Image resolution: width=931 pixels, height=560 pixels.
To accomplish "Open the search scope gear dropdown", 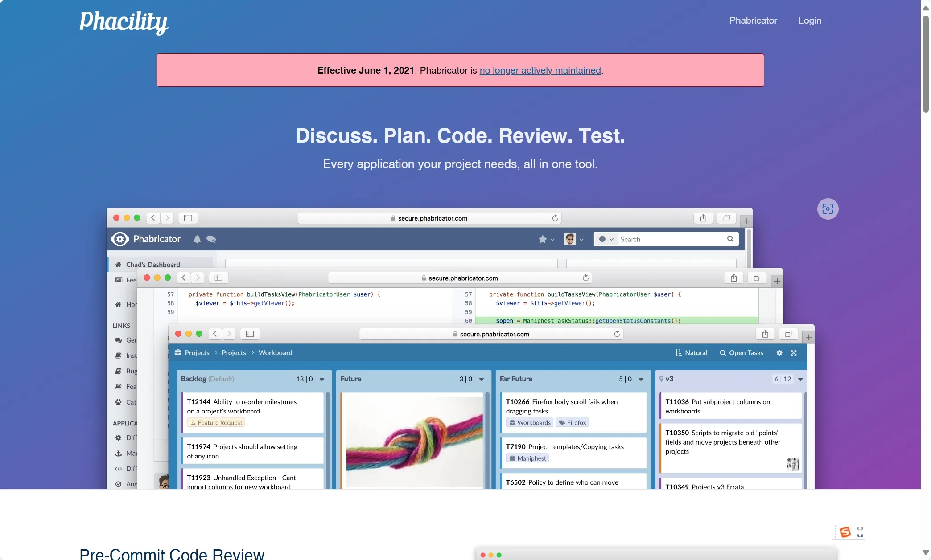I will point(606,239).
